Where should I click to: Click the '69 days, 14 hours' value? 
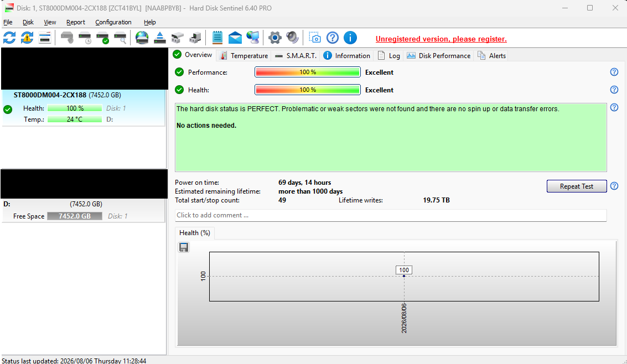point(305,183)
